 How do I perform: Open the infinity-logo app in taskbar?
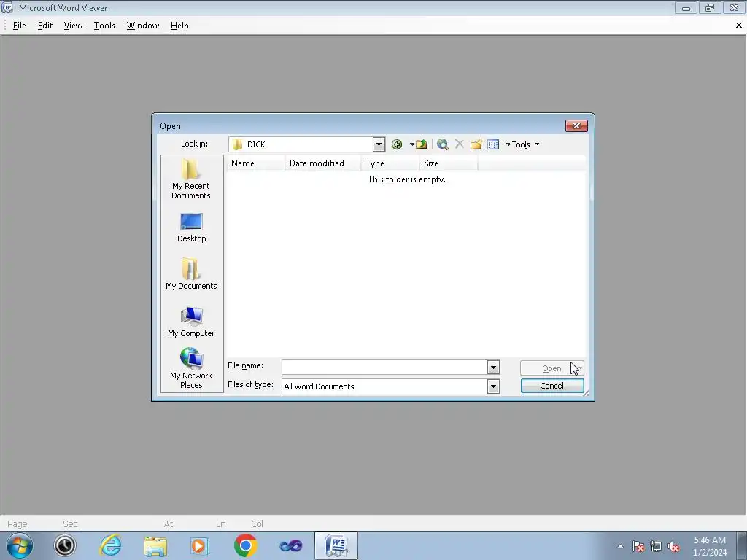pyautogui.click(x=290, y=545)
